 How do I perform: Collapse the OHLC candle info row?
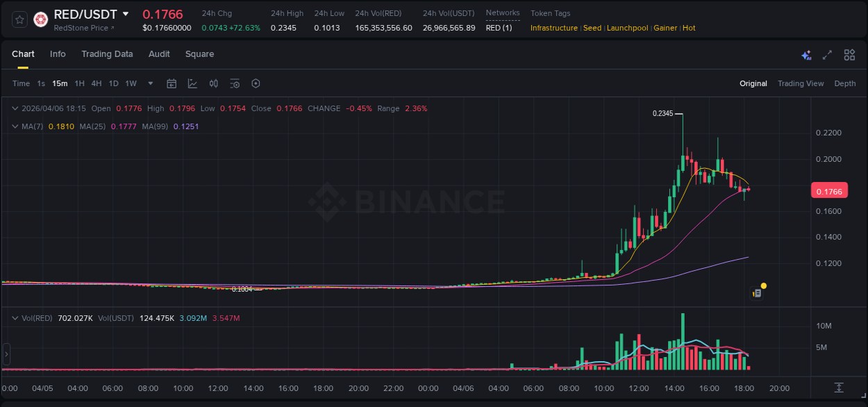(x=15, y=108)
